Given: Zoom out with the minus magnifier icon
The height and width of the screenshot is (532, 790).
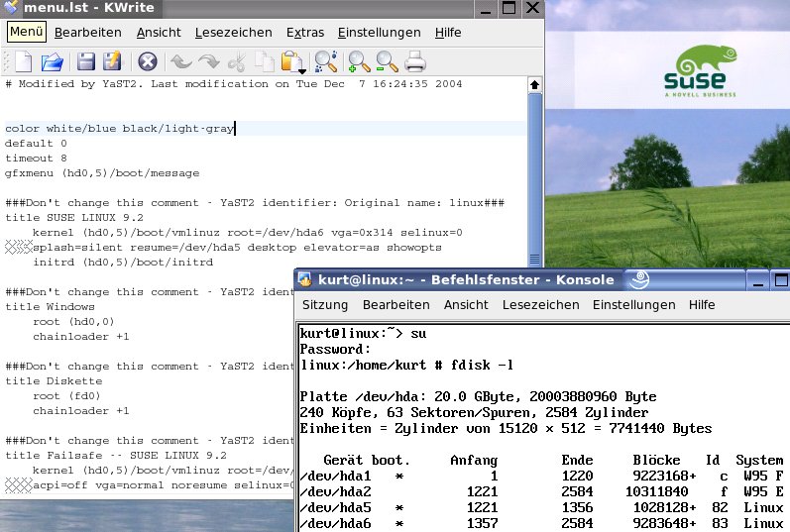Looking at the screenshot, I should 387,62.
